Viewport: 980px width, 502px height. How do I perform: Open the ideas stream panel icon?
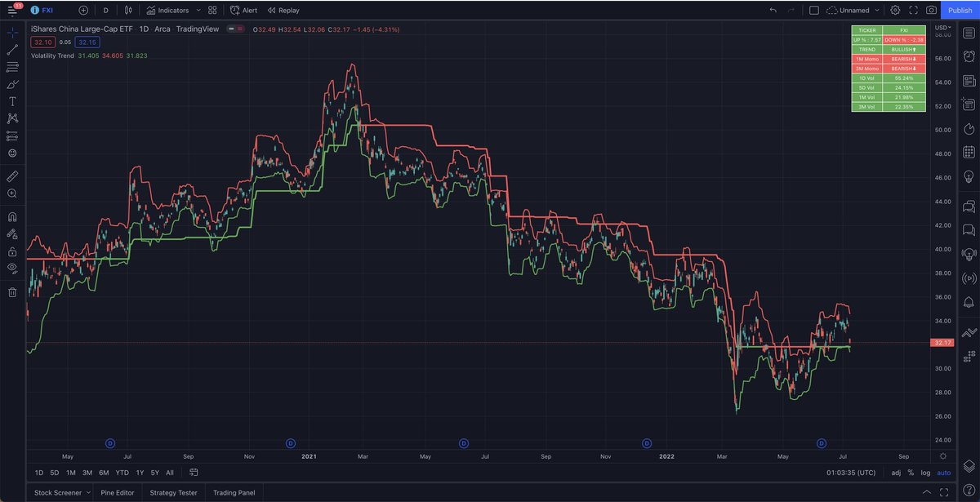969,253
